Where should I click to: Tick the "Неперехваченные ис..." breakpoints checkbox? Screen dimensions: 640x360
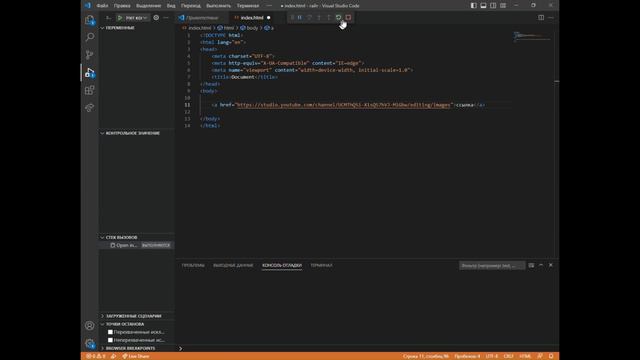(x=110, y=340)
